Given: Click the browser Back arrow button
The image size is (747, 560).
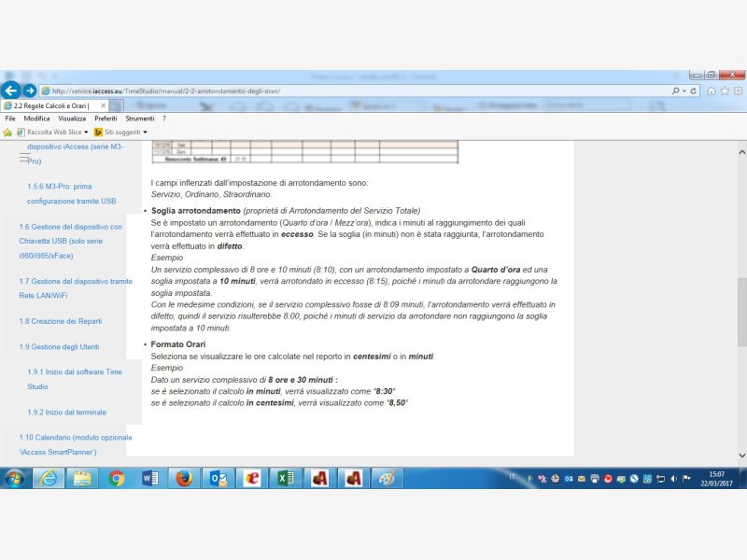Looking at the screenshot, I should (x=10, y=91).
